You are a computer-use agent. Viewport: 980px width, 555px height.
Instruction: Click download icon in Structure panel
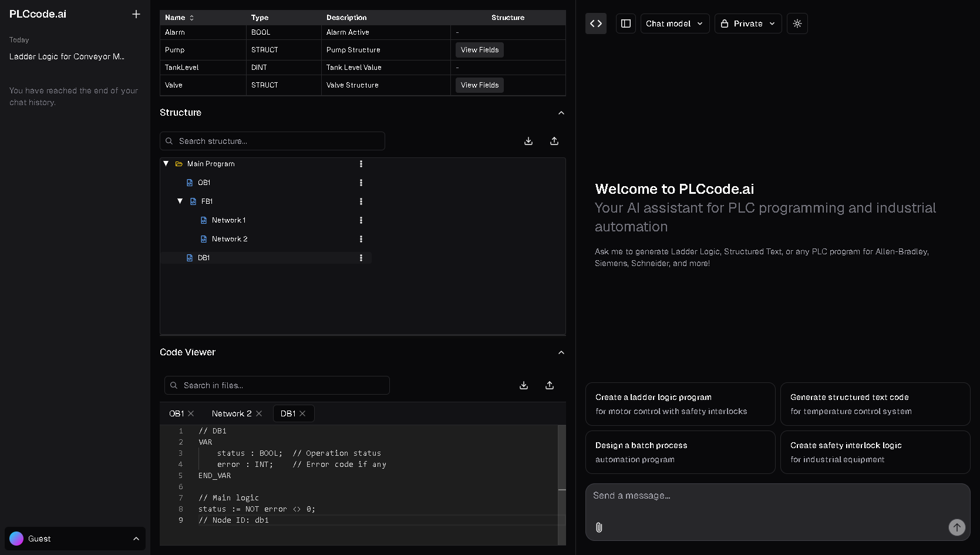[x=528, y=141]
